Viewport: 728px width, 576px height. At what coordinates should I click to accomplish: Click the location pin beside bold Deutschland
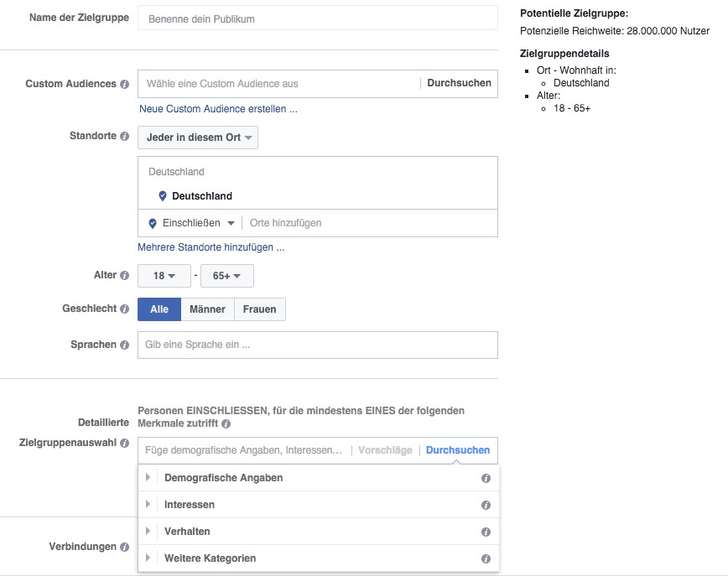click(163, 196)
